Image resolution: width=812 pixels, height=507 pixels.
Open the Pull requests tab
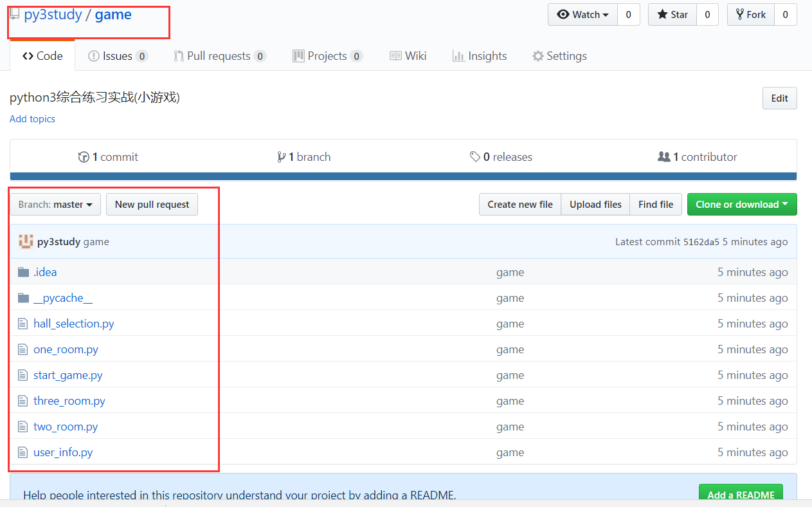pos(219,56)
